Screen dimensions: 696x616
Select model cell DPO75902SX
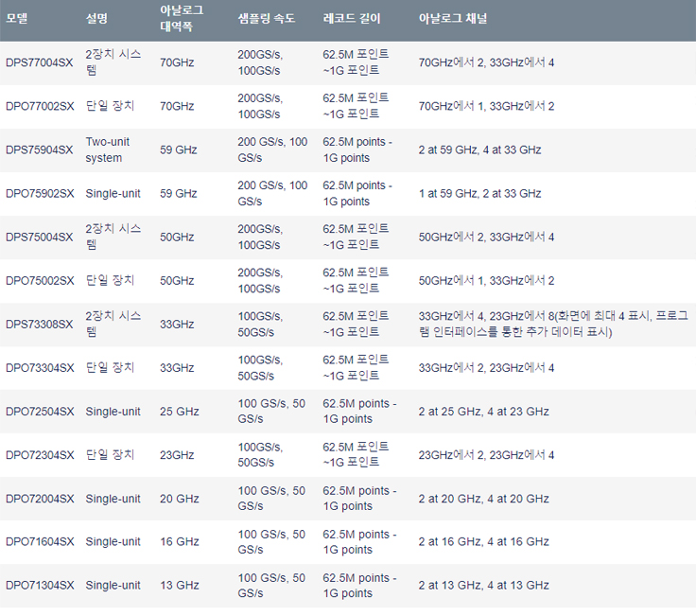(40, 194)
